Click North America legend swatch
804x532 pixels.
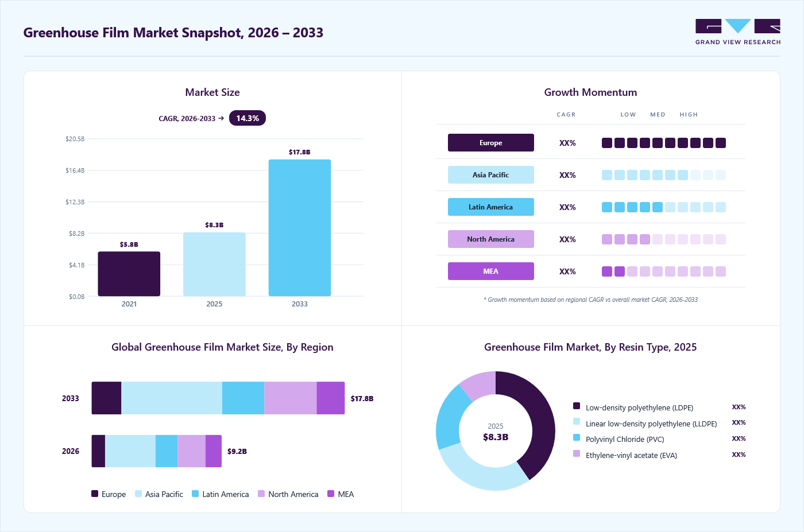click(x=261, y=494)
